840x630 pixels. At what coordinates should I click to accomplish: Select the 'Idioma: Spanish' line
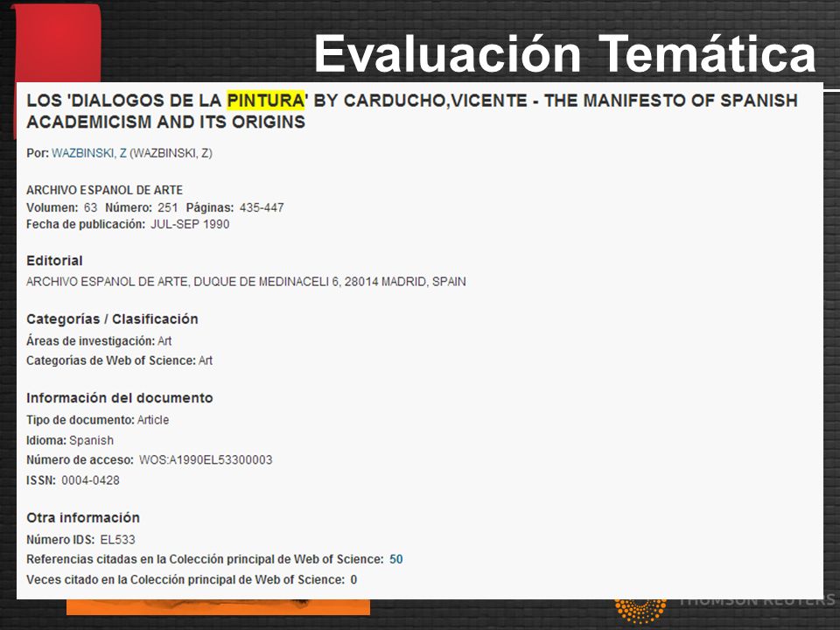70,440
